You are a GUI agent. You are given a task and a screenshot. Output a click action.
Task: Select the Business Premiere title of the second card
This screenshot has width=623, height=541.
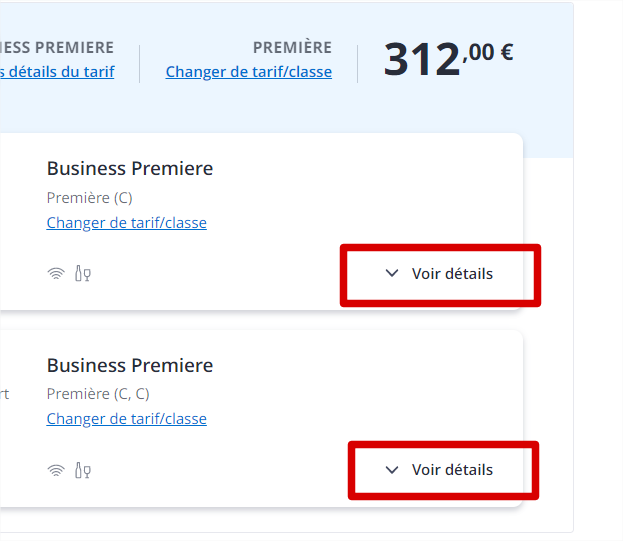(x=130, y=365)
